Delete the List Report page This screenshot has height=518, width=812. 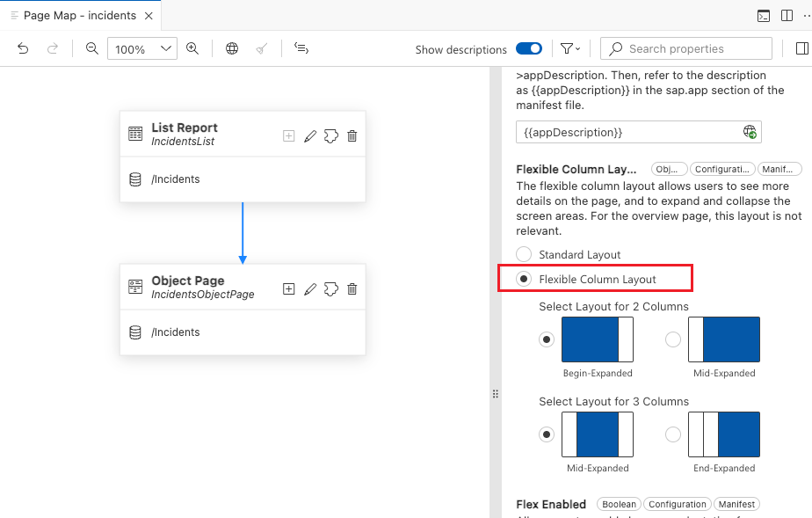click(352, 135)
